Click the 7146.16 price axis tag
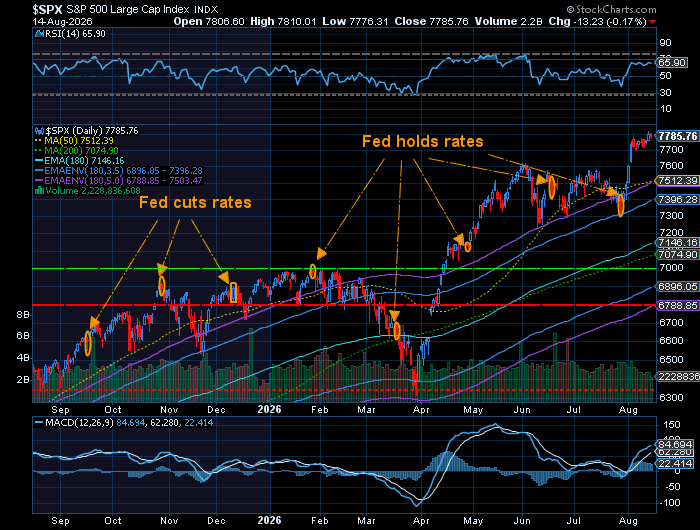700x530 pixels. tap(678, 243)
